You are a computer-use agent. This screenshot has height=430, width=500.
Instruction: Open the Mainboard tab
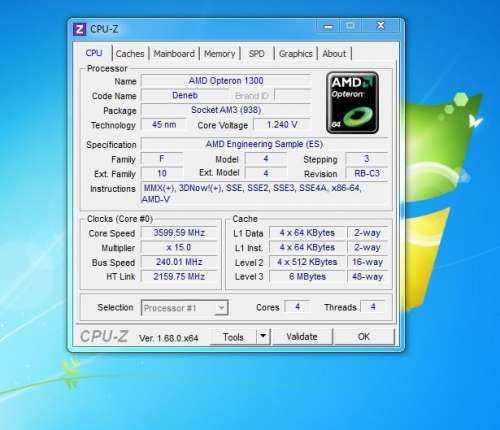174,54
